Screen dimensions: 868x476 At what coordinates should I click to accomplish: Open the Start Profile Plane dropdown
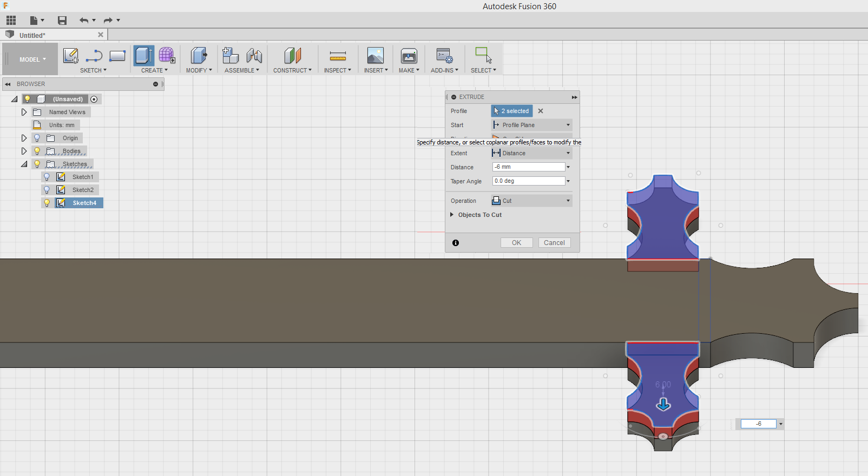click(x=531, y=125)
